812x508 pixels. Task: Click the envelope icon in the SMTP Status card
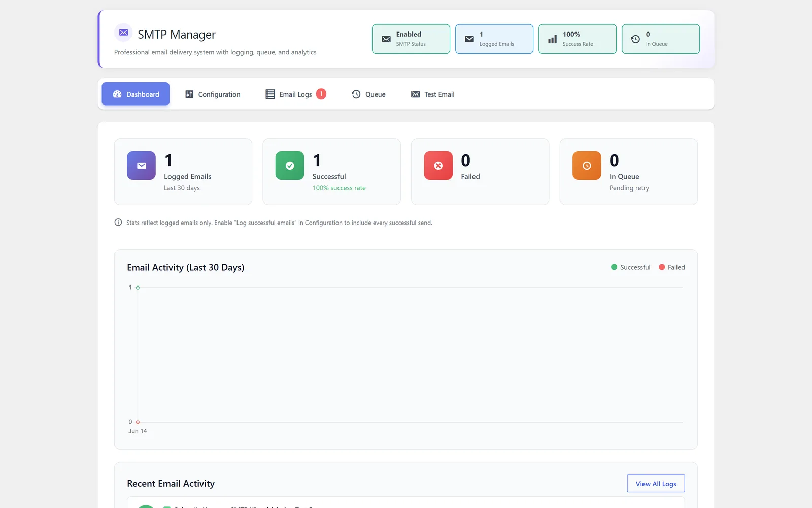tap(386, 39)
